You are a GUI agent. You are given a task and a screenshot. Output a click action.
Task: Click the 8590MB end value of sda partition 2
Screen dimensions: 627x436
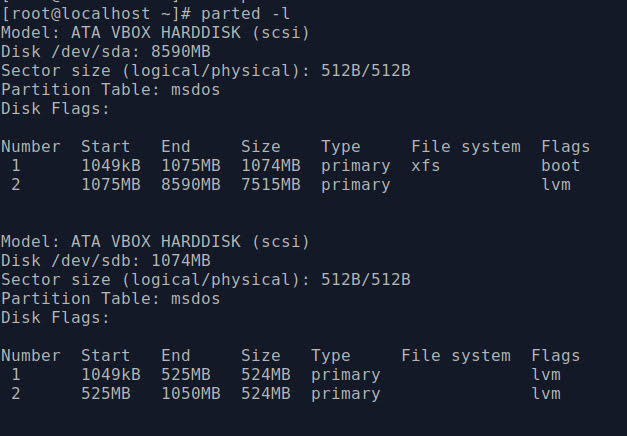pyautogui.click(x=191, y=185)
